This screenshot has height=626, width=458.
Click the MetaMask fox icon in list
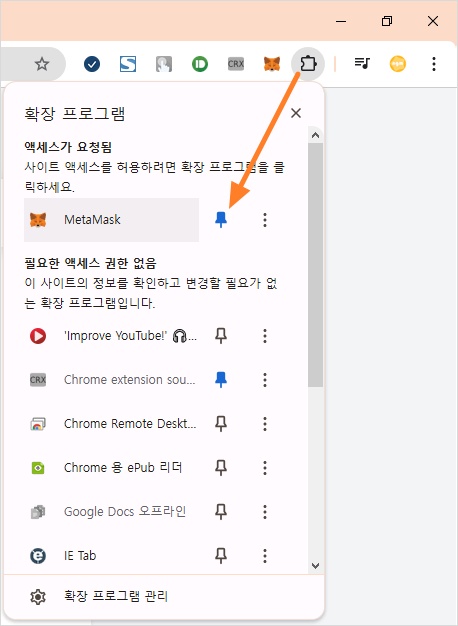[x=38, y=220]
